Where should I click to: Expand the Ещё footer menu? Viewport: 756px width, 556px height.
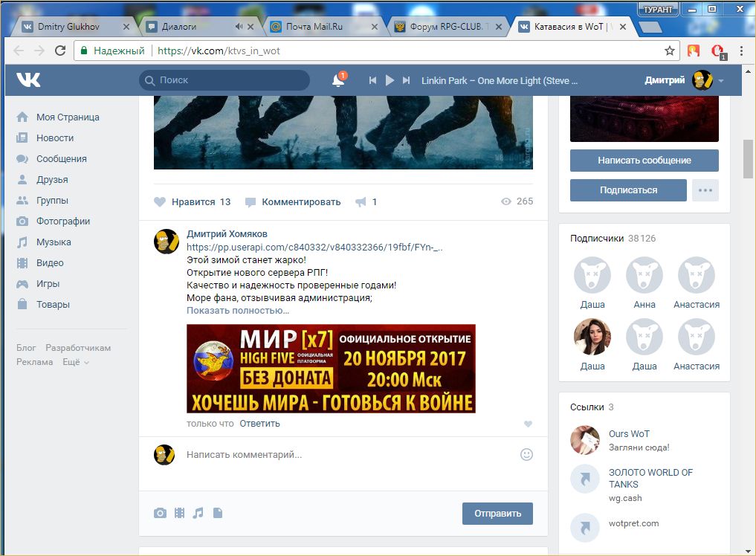click(76, 362)
